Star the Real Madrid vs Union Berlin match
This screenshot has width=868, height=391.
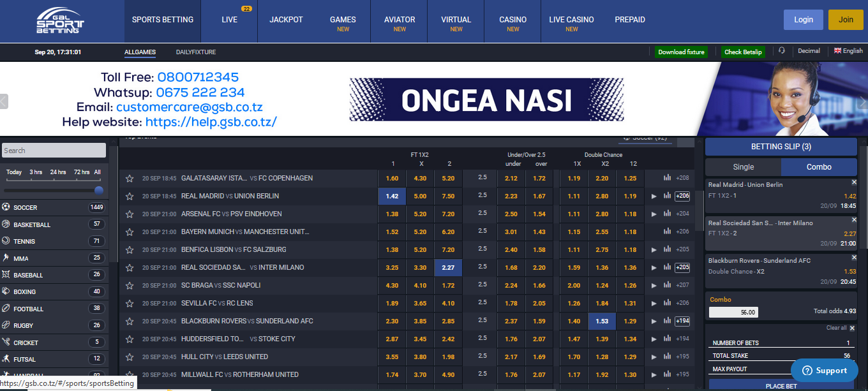(x=130, y=196)
